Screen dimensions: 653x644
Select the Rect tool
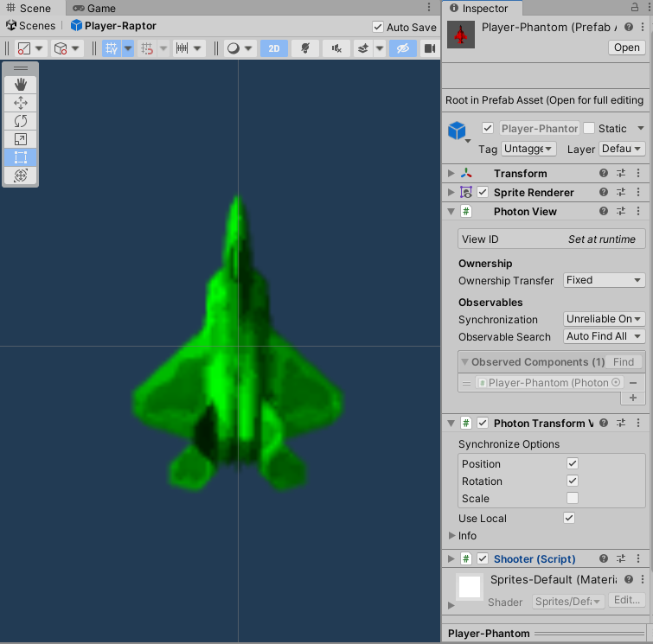click(21, 157)
